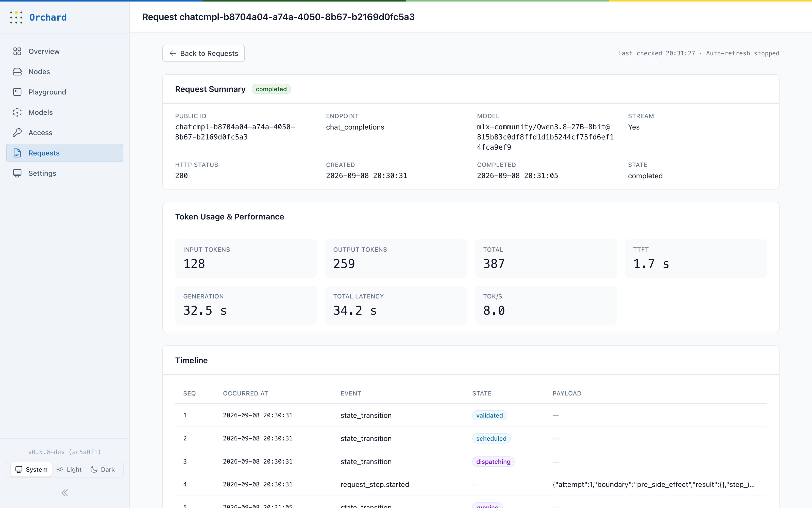Open the Overview page label
This screenshot has width=812, height=508.
44,51
